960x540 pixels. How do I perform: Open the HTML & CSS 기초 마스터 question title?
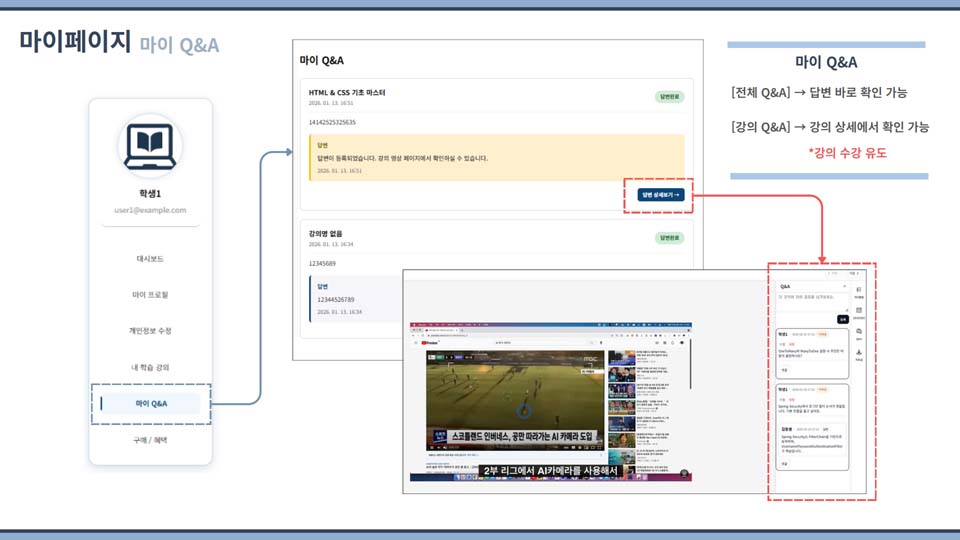(347, 92)
